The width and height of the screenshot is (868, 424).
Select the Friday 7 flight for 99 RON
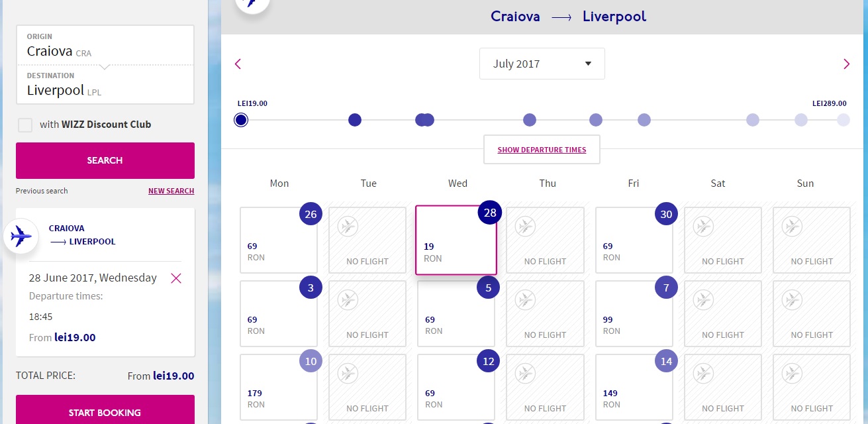pos(634,313)
